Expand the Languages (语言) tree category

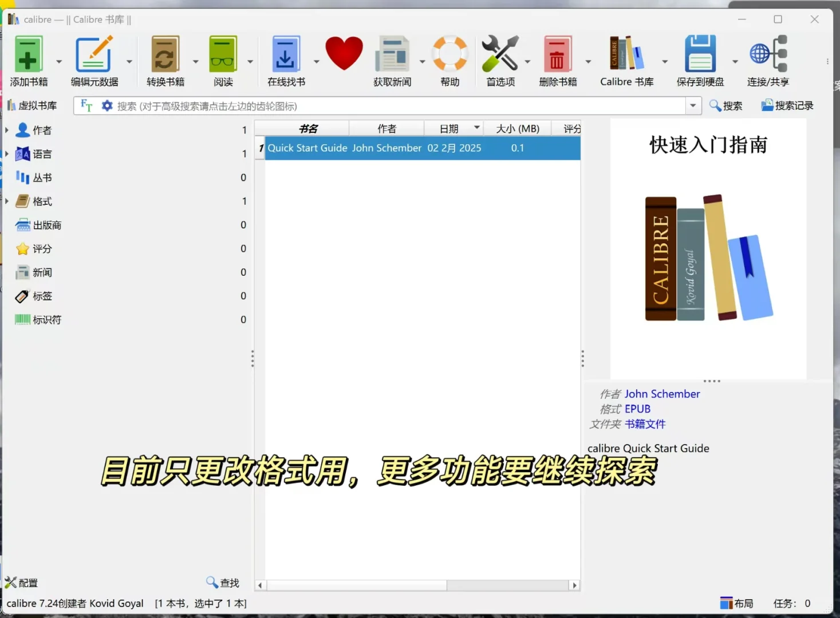7,153
